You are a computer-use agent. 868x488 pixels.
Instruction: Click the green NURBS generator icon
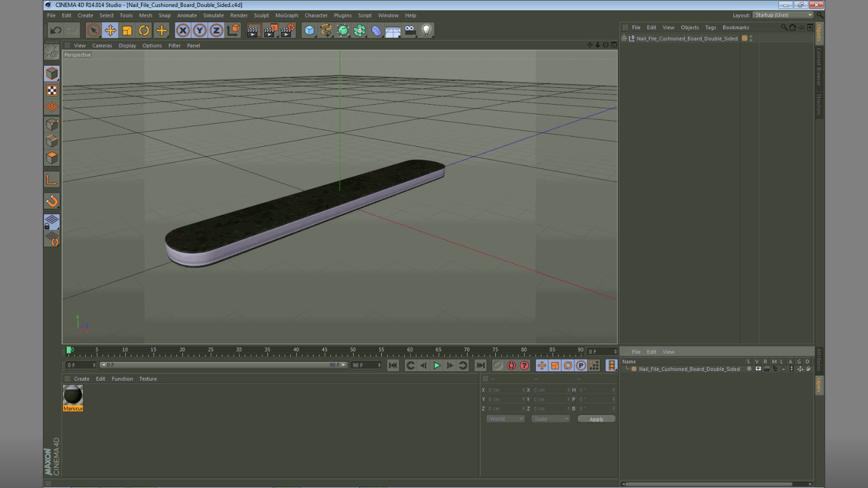click(343, 30)
